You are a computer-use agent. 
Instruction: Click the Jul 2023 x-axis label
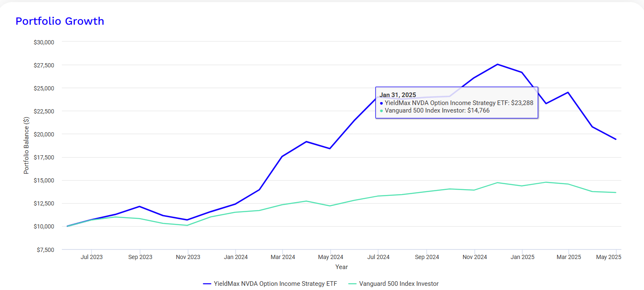(x=92, y=257)
